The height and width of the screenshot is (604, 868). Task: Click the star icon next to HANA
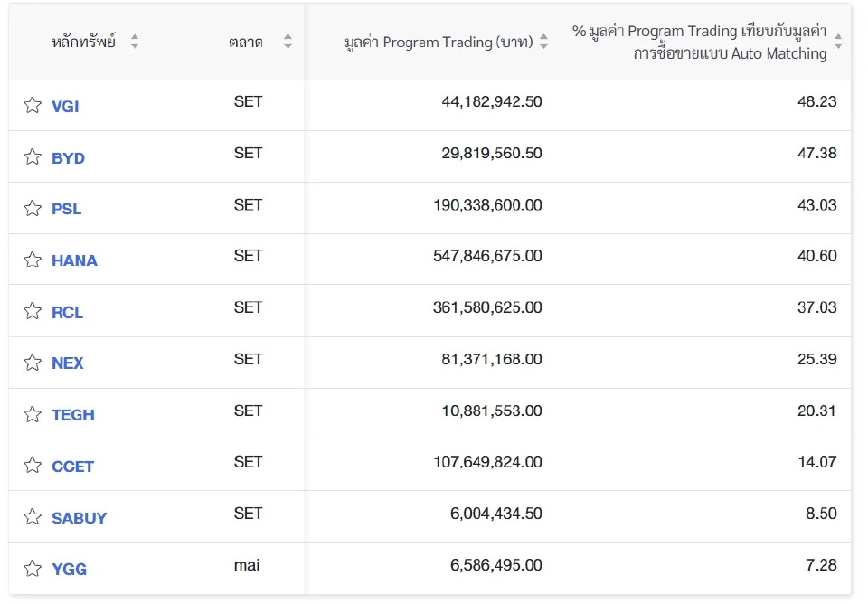pyautogui.click(x=33, y=260)
